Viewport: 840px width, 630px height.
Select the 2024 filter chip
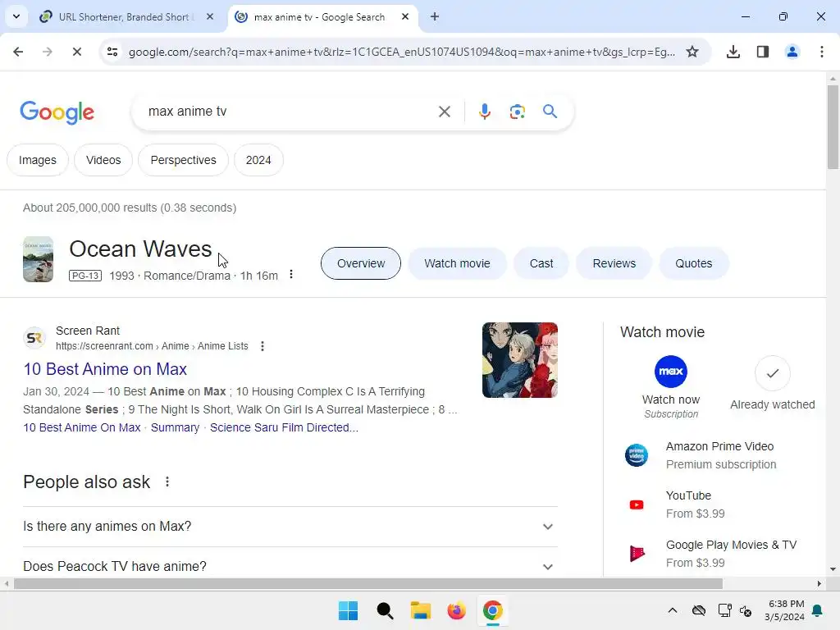[x=258, y=160]
